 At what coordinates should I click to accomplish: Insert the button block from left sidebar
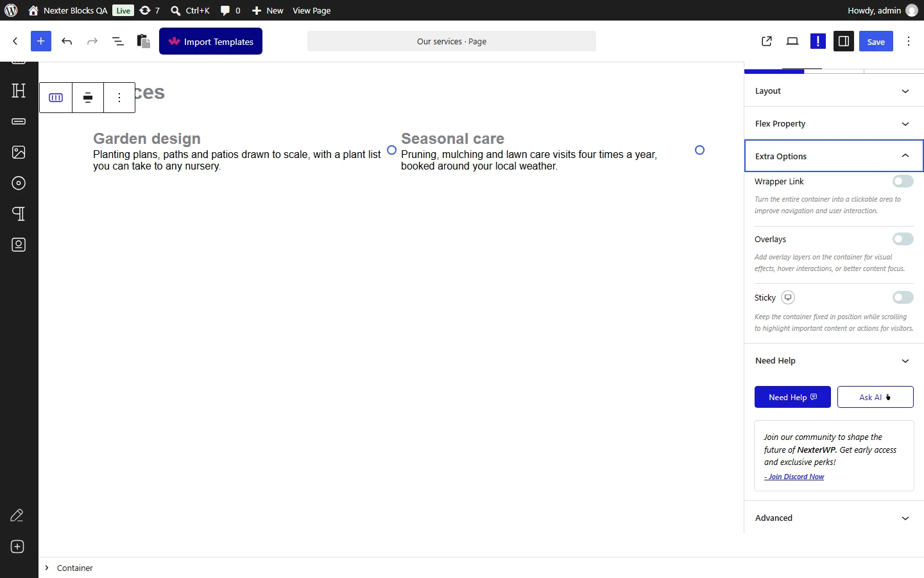point(19,121)
